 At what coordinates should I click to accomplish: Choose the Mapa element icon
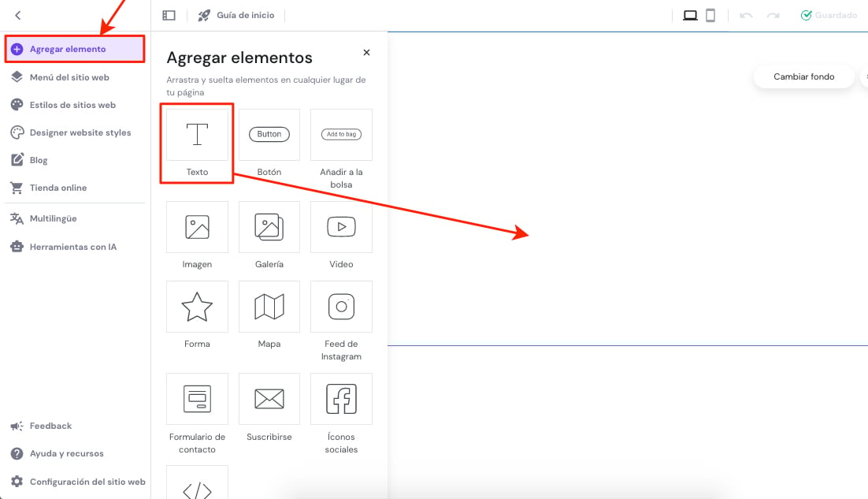(269, 307)
